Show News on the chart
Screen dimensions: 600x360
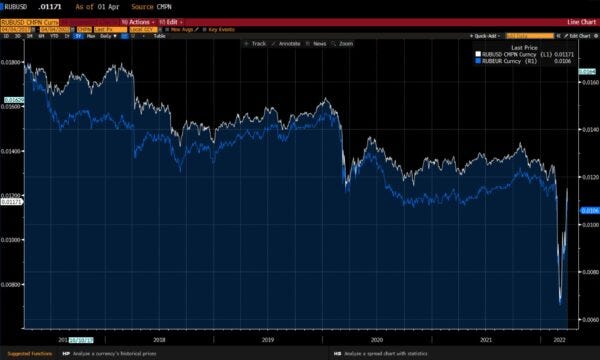point(316,44)
